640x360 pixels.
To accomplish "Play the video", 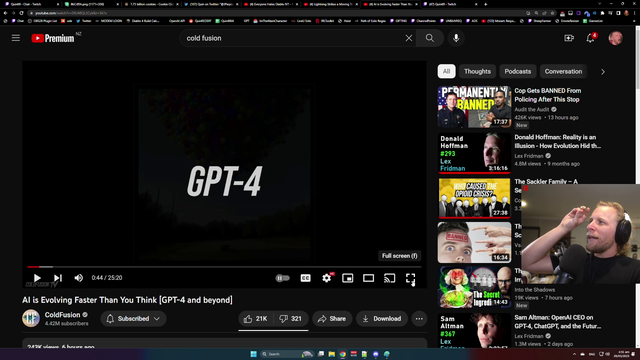I will (37, 278).
